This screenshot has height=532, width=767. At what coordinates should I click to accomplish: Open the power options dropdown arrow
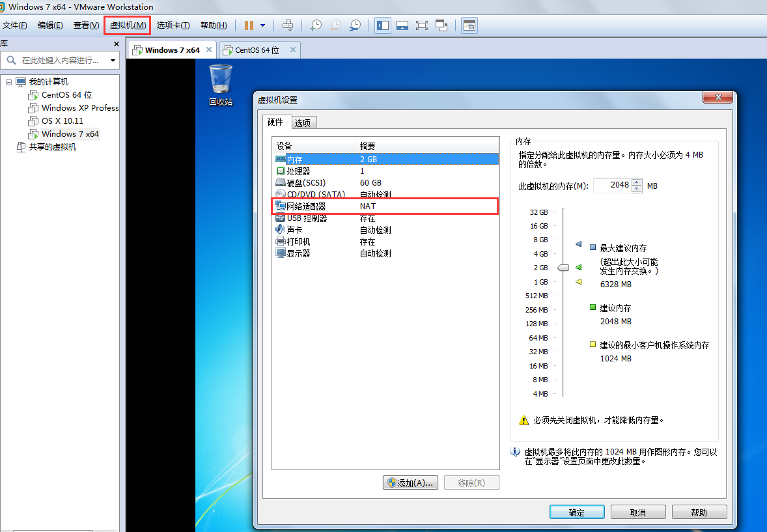[262, 25]
